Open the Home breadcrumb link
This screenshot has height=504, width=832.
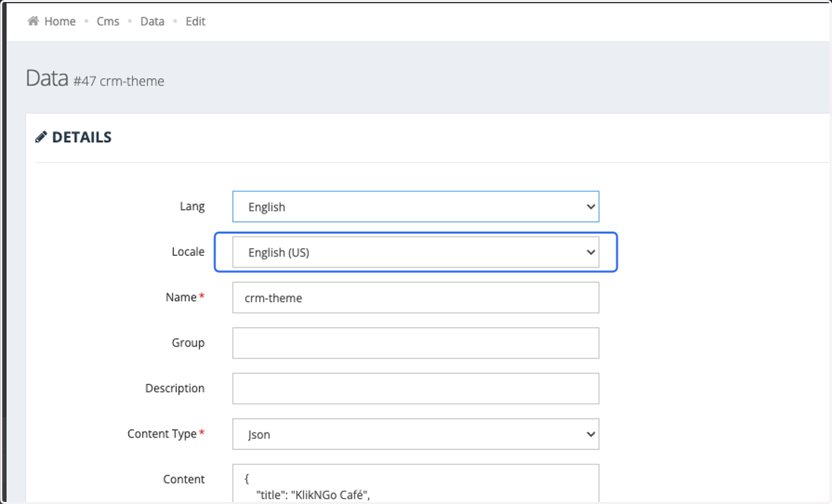tap(60, 21)
